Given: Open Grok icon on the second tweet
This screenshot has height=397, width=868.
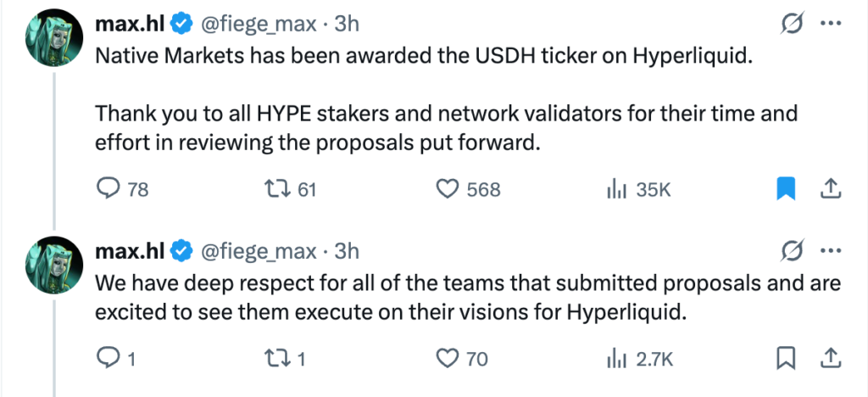Looking at the screenshot, I should [x=792, y=251].
